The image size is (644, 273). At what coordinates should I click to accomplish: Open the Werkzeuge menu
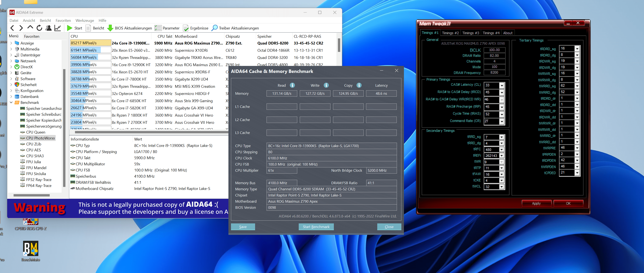(x=85, y=21)
